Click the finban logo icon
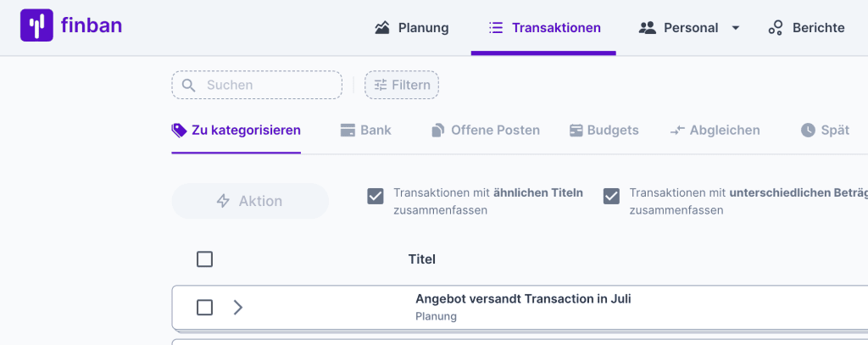This screenshot has height=345, width=868. click(36, 26)
